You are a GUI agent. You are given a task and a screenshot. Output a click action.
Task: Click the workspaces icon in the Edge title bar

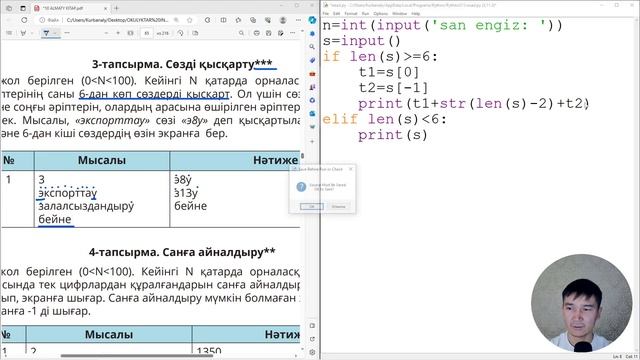point(9,8)
